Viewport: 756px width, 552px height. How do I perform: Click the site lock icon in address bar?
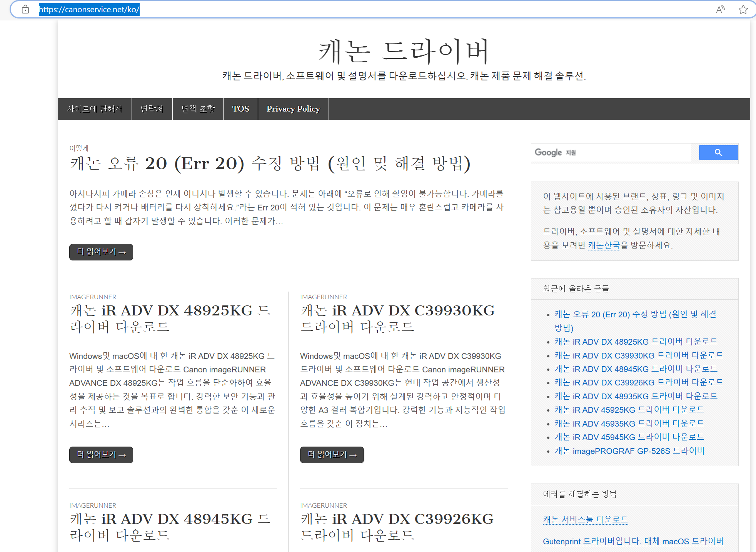pyautogui.click(x=25, y=9)
